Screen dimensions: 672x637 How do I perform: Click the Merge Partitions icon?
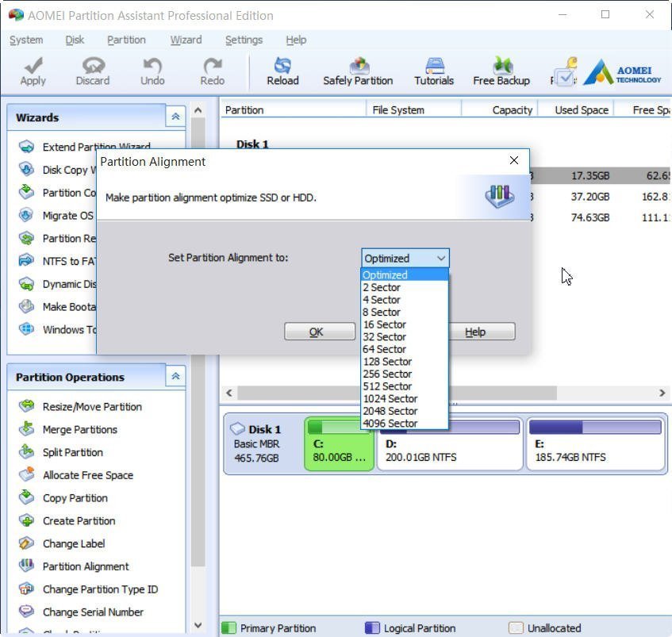point(26,428)
